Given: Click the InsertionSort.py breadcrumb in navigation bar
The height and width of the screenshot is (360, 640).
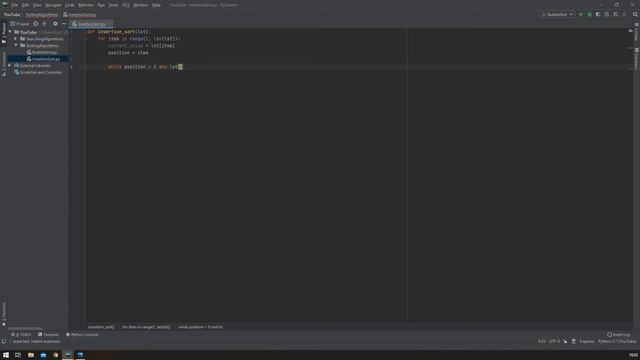Looking at the screenshot, I should coord(80,15).
